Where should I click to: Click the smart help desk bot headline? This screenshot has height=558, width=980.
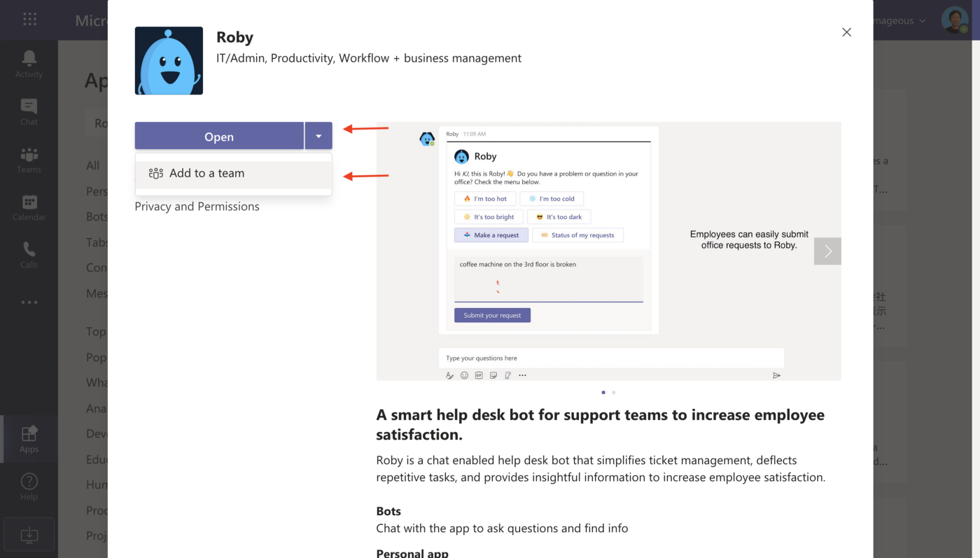[x=600, y=424]
